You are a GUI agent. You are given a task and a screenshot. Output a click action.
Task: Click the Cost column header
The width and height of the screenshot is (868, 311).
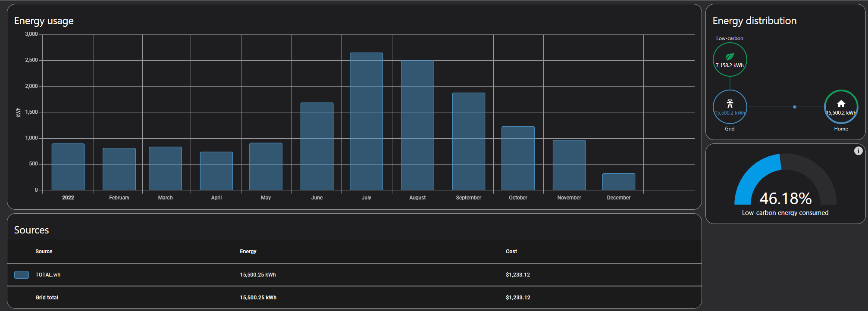coord(511,252)
